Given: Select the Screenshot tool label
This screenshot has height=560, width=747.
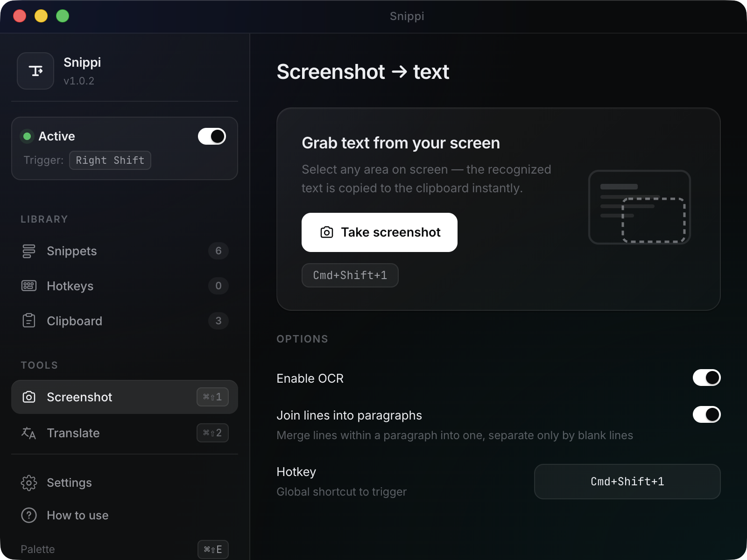Looking at the screenshot, I should tap(79, 397).
